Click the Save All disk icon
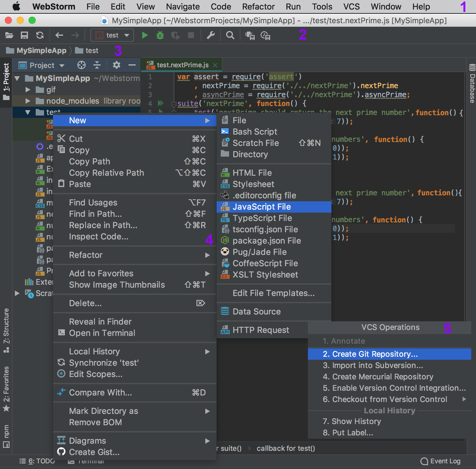The image size is (476, 469). coord(24,35)
